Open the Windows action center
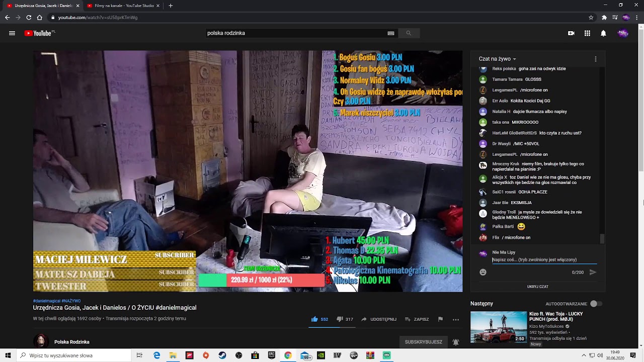Screen dimensions: 644x362 (633, 355)
